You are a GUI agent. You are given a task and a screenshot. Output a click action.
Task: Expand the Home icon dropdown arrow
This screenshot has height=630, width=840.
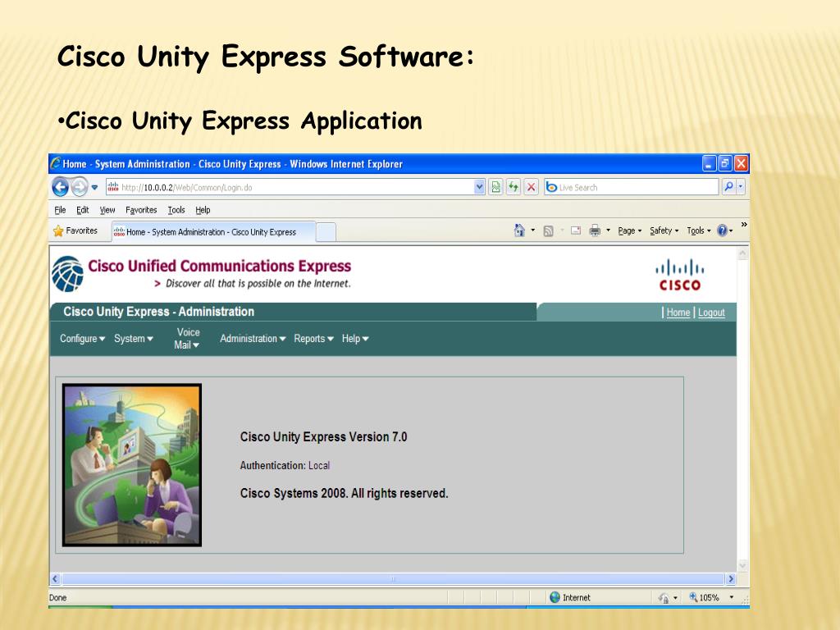pyautogui.click(x=533, y=231)
